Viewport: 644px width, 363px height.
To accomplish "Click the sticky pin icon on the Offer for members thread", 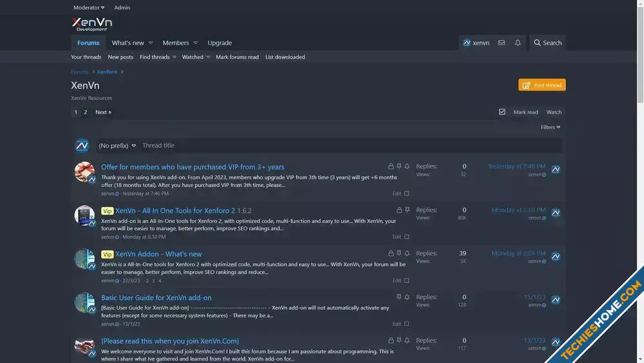I will click(x=399, y=166).
